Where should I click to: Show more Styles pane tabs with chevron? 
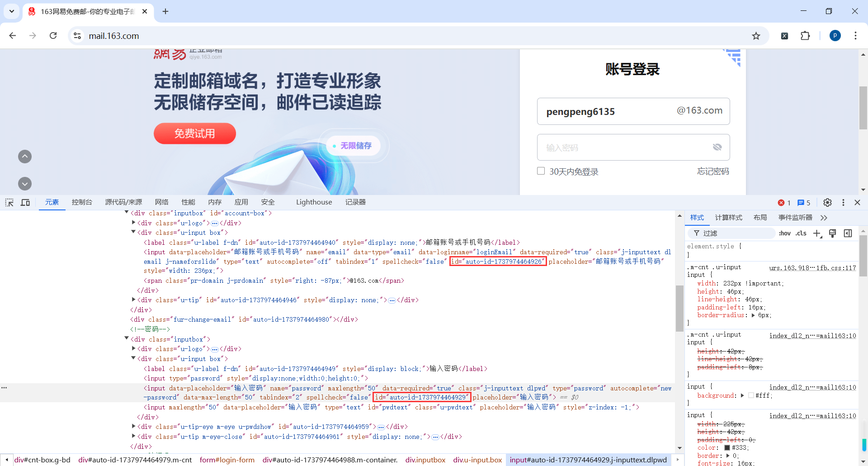(824, 218)
